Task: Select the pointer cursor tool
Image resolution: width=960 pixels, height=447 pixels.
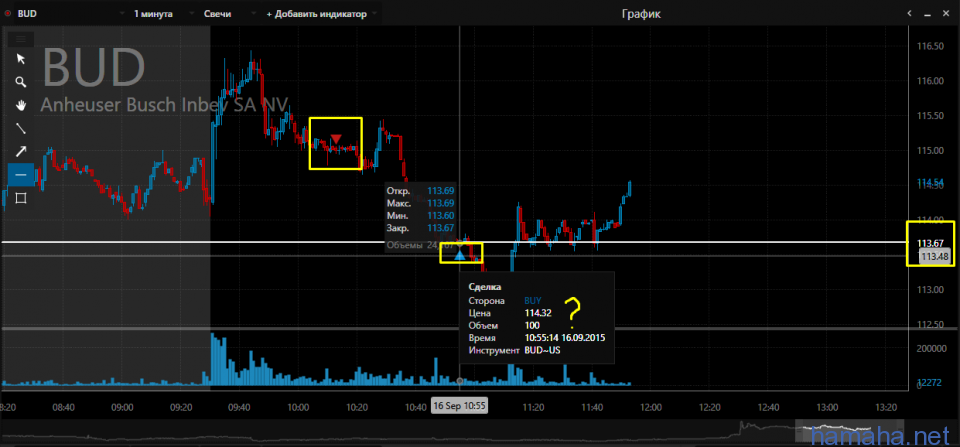Action: [x=21, y=59]
